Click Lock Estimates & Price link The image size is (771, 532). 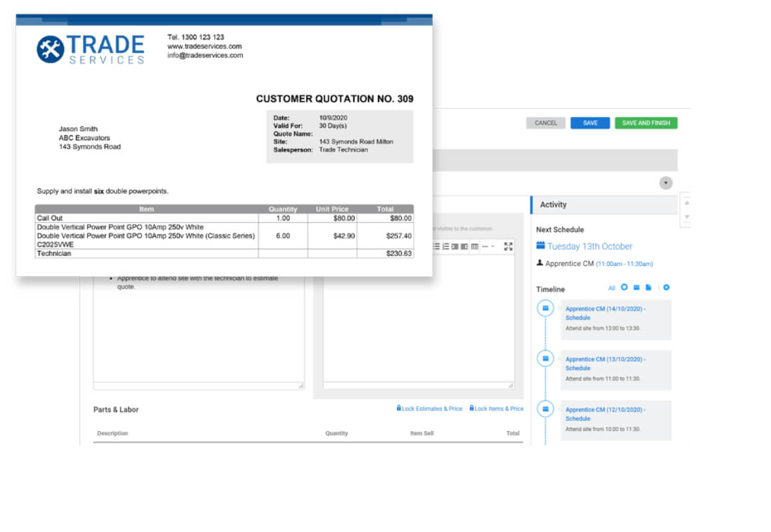[429, 408]
